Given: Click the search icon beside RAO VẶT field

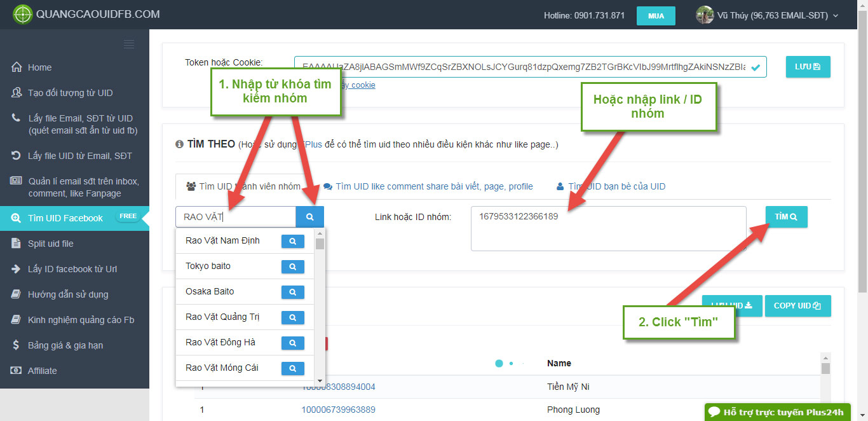Looking at the screenshot, I should tap(310, 217).
